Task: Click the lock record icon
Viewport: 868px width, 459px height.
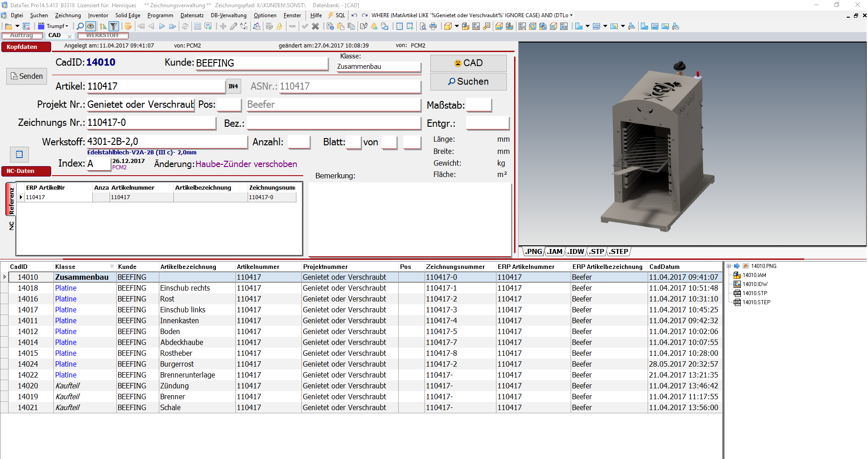Action: tap(280, 26)
